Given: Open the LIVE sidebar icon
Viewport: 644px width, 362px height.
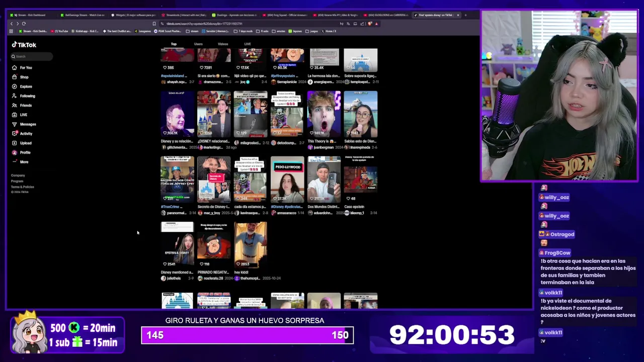Looking at the screenshot, I should coord(14,115).
